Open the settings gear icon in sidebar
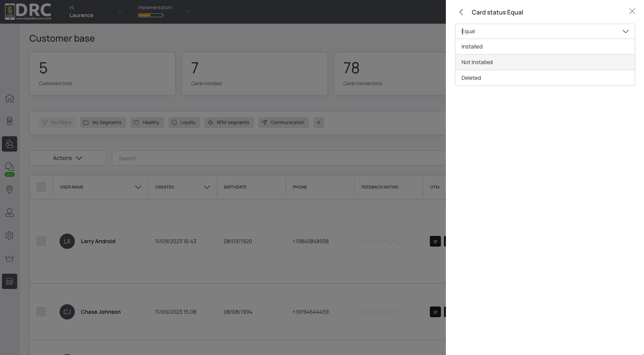644x355 pixels. pyautogui.click(x=10, y=236)
